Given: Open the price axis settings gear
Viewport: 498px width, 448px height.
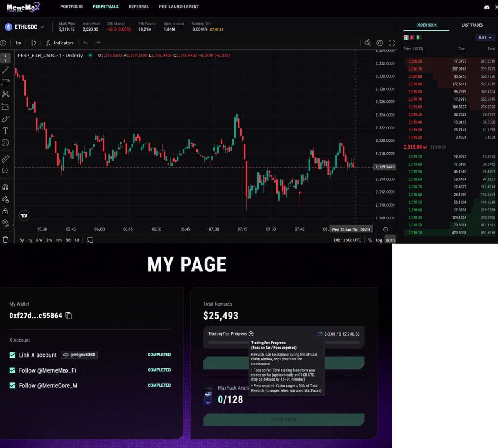Looking at the screenshot, I should click(386, 229).
